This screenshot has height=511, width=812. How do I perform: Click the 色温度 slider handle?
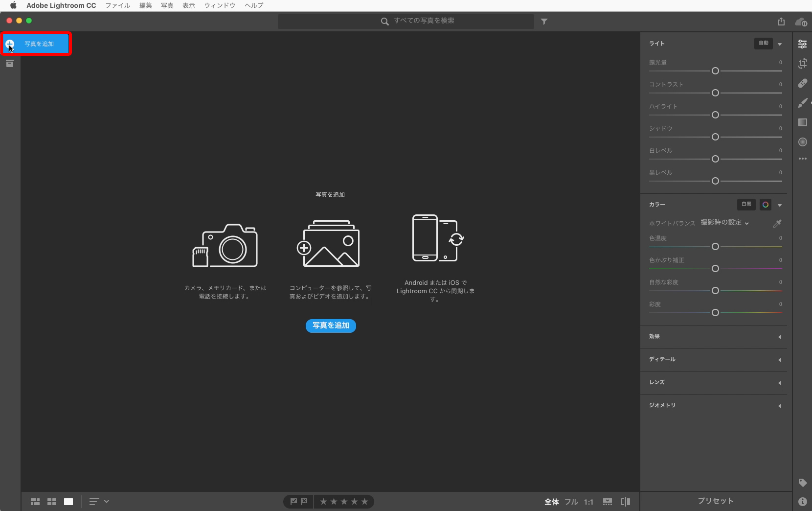pyautogui.click(x=715, y=247)
